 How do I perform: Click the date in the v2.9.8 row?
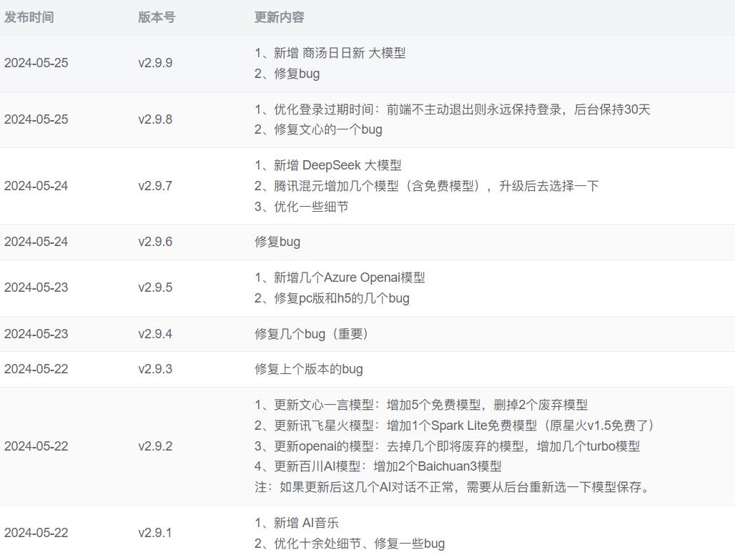click(36, 119)
